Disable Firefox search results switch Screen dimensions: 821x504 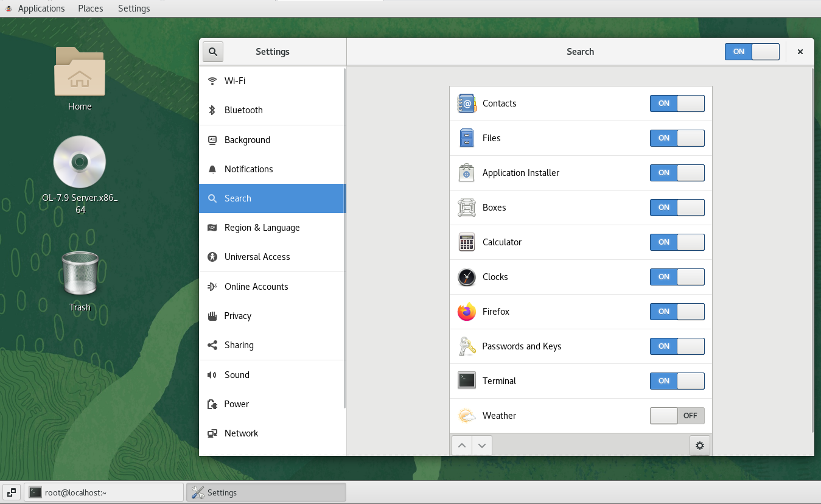[x=677, y=312]
